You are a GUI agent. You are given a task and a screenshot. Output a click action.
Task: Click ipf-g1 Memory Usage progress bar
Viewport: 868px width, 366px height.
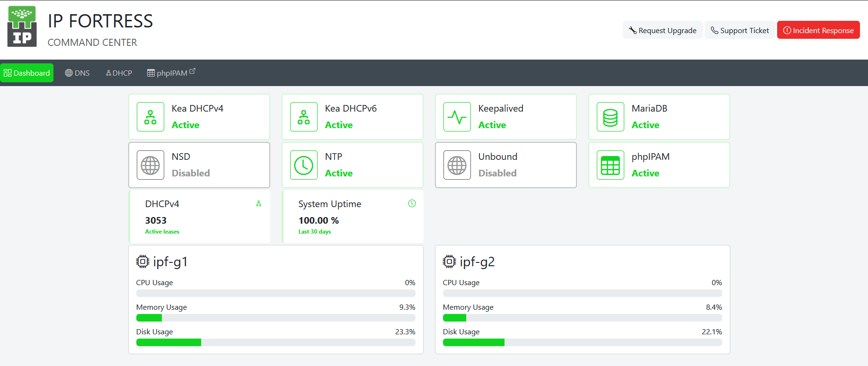pyautogui.click(x=276, y=318)
